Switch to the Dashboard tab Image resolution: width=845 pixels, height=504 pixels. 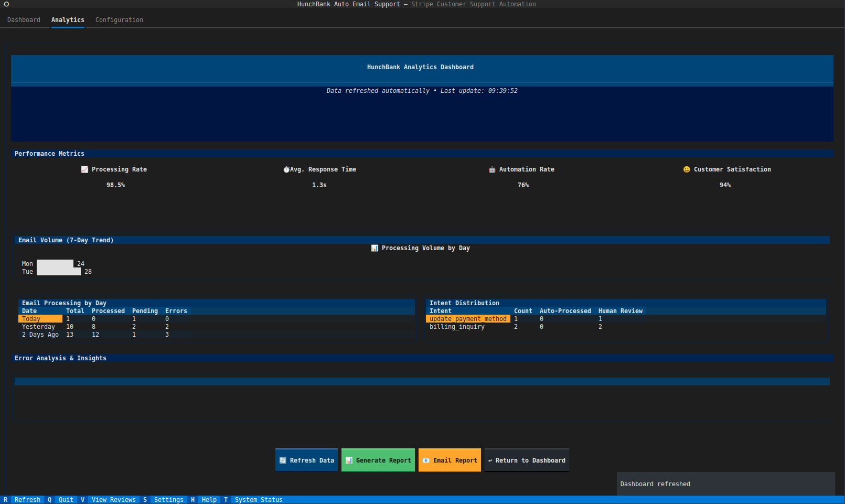tap(24, 20)
